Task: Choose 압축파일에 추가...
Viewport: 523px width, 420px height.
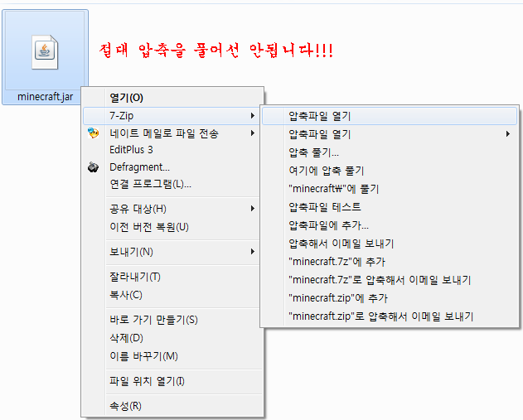Action: click(390, 225)
